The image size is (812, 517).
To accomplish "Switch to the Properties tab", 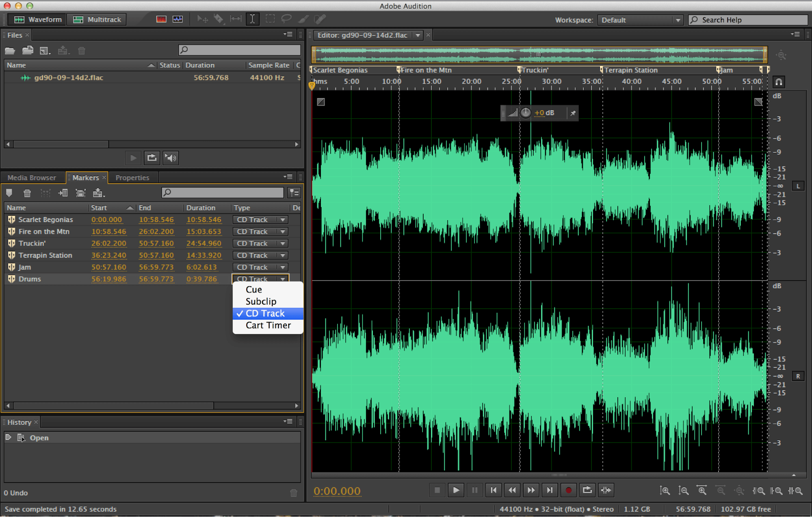I will pyautogui.click(x=133, y=177).
